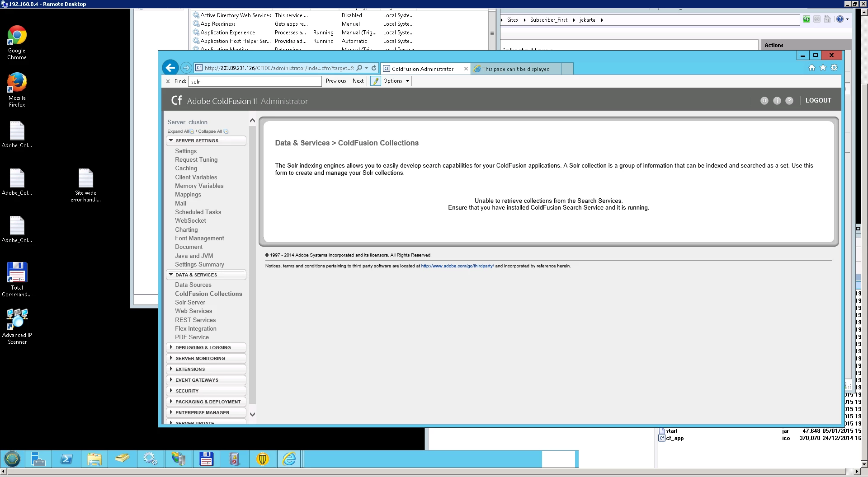Click the Total Commander floppy taskbar icon
Screen dimensions: 868x477
click(207, 459)
